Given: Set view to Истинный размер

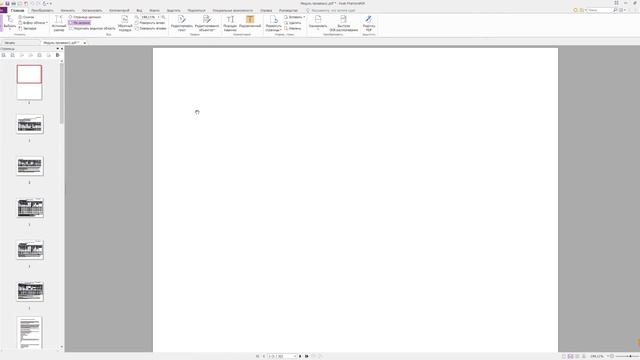Looking at the screenshot, I should [58, 23].
